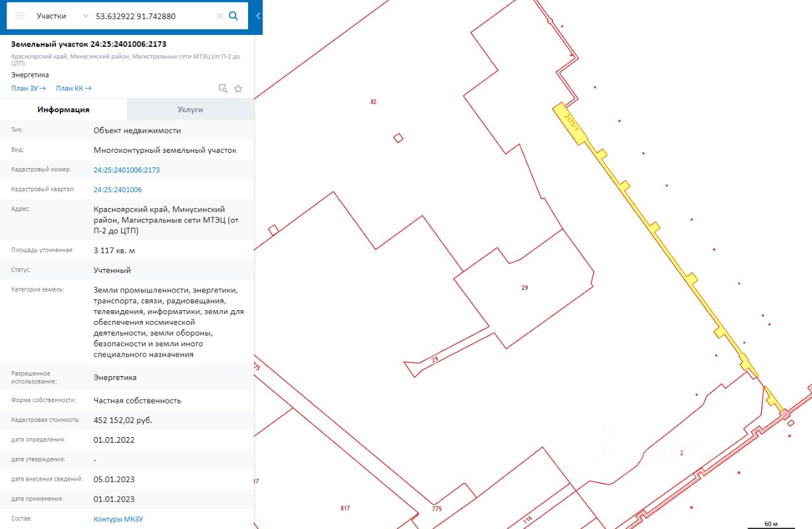Open cadastral number 24:25:2401006:2173 link

coord(127,170)
